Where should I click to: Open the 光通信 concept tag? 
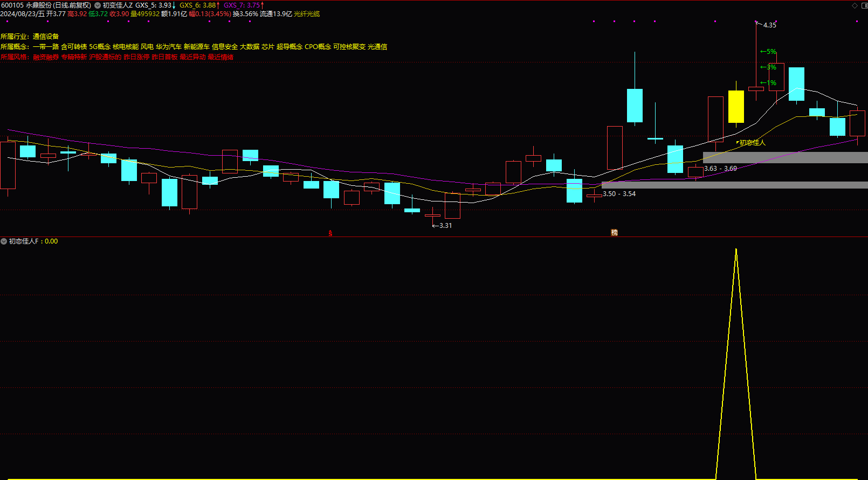pyautogui.click(x=377, y=47)
